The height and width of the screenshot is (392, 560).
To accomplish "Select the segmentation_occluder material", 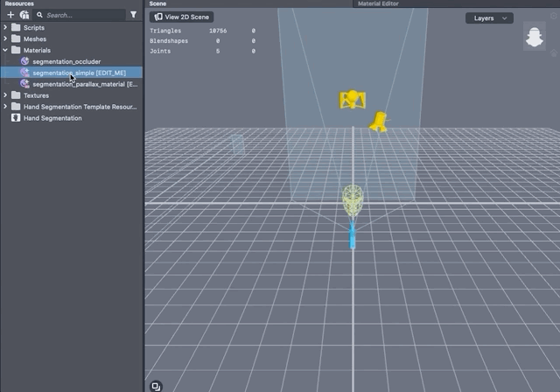I will tap(66, 62).
